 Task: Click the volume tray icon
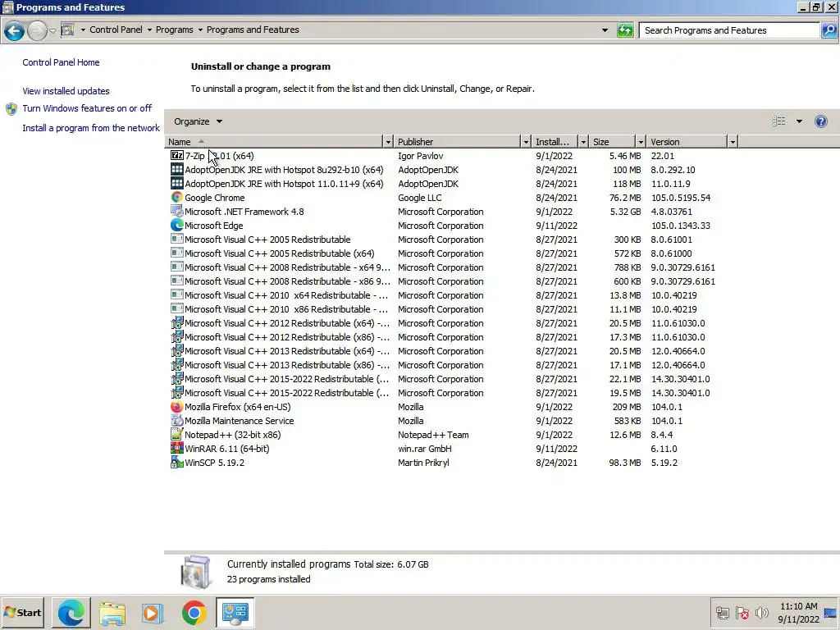pyautogui.click(x=761, y=612)
